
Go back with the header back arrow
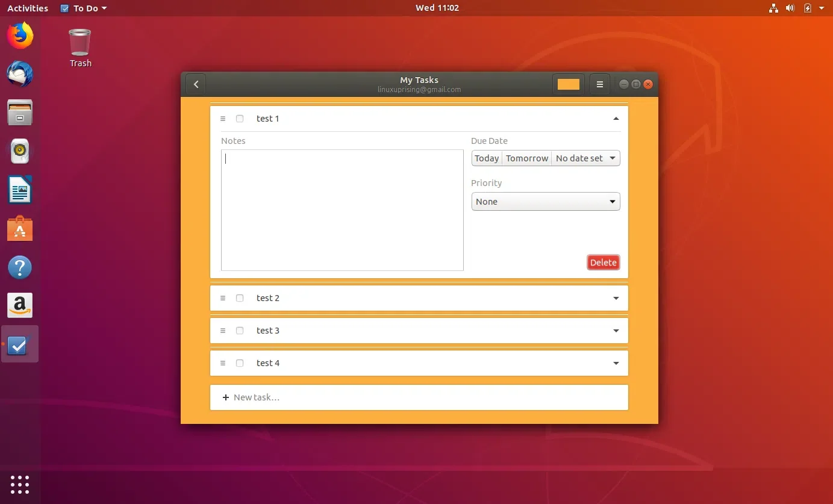coord(196,85)
